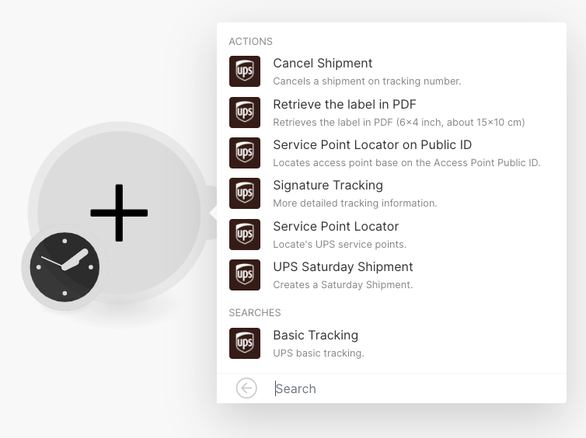Choose the Basic Tracking search title
This screenshot has width=586, height=438.
tap(315, 335)
